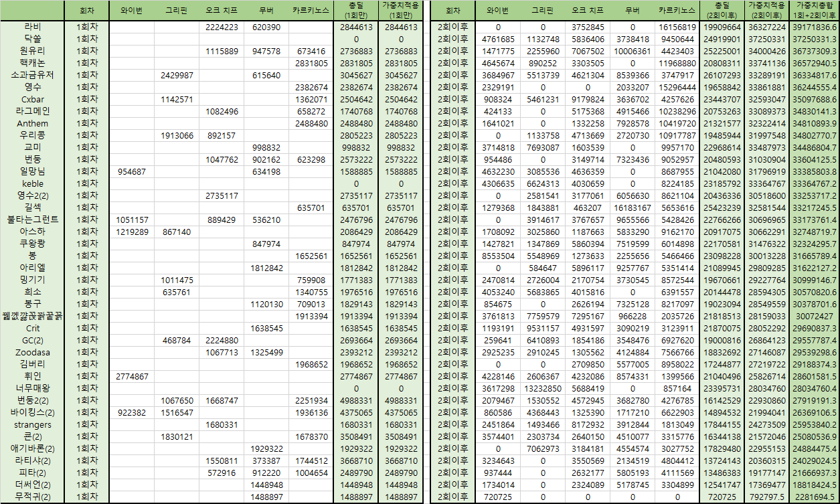
Task: Click the keble name cell
Action: point(33,183)
